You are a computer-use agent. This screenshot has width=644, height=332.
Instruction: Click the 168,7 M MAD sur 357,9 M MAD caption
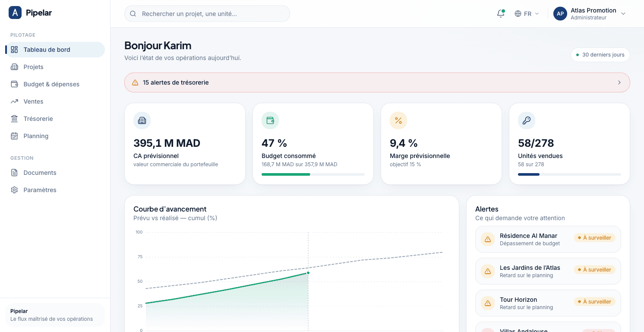tap(300, 164)
